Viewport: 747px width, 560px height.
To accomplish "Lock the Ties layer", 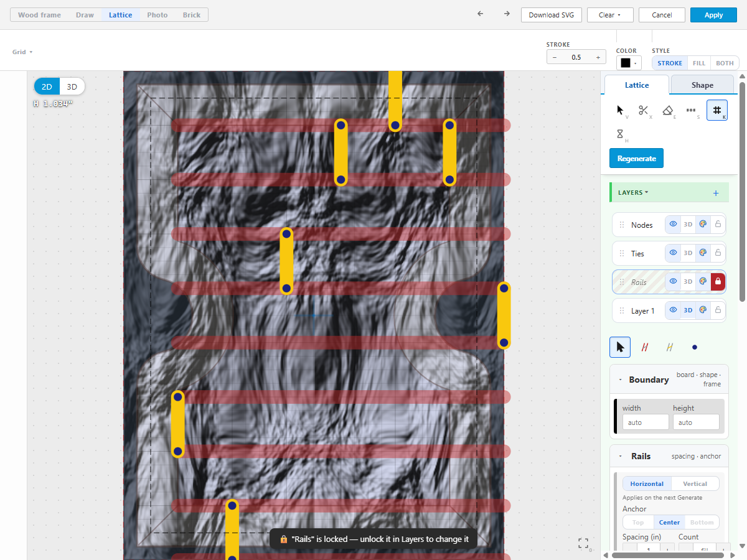I will [718, 253].
